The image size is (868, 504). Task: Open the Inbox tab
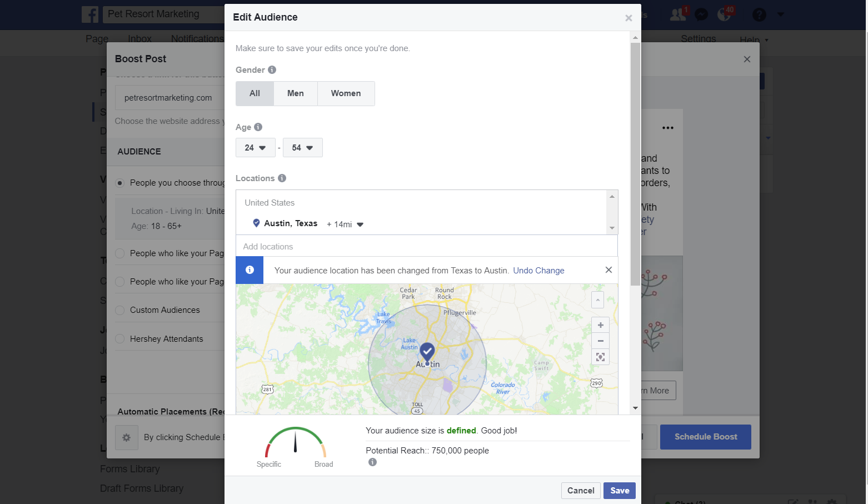point(139,39)
